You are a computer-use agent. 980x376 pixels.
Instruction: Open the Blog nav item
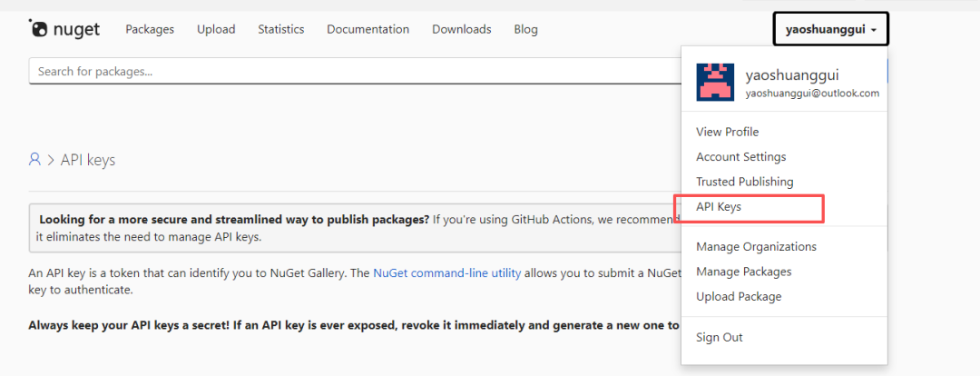pos(525,29)
